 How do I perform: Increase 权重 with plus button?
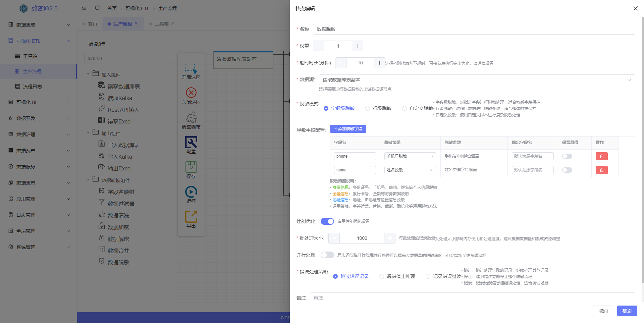(x=358, y=46)
